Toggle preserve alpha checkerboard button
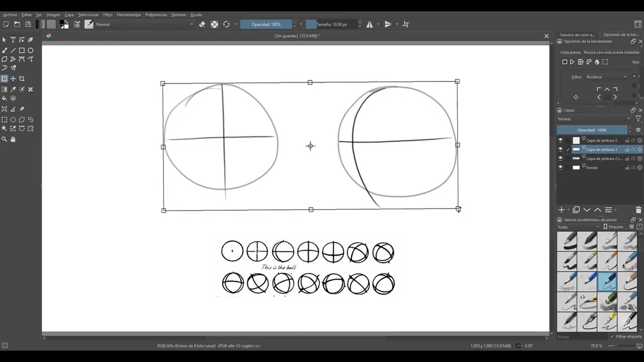Image resolution: width=644 pixels, height=362 pixels. tap(214, 24)
